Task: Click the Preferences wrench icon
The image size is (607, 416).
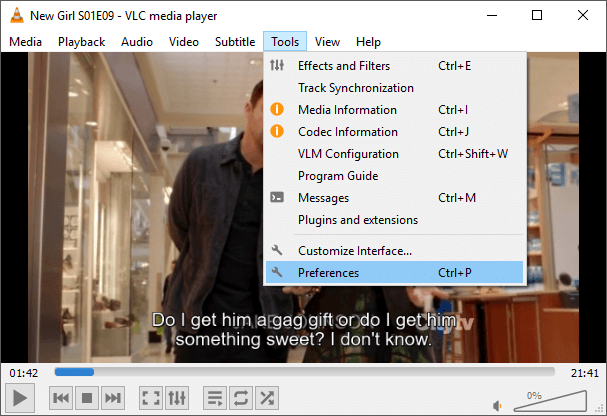Action: [x=277, y=272]
